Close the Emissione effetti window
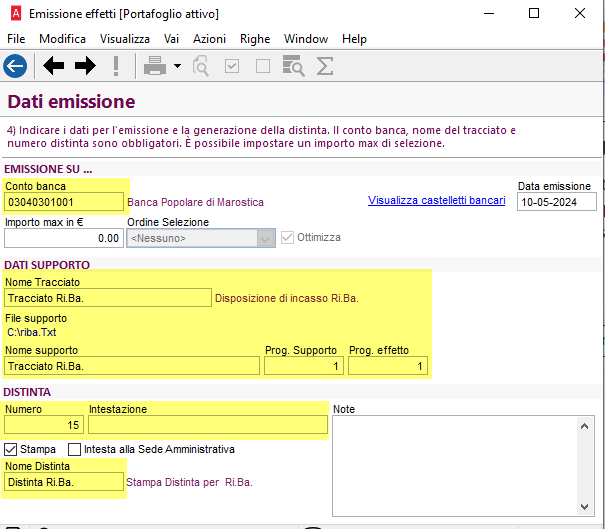This screenshot has width=605, height=529. click(x=580, y=14)
